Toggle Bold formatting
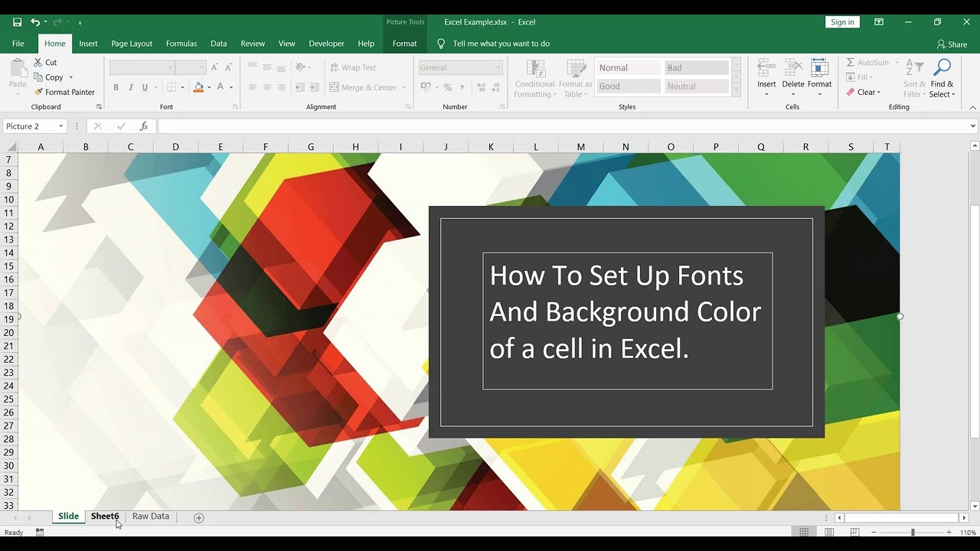 116,87
